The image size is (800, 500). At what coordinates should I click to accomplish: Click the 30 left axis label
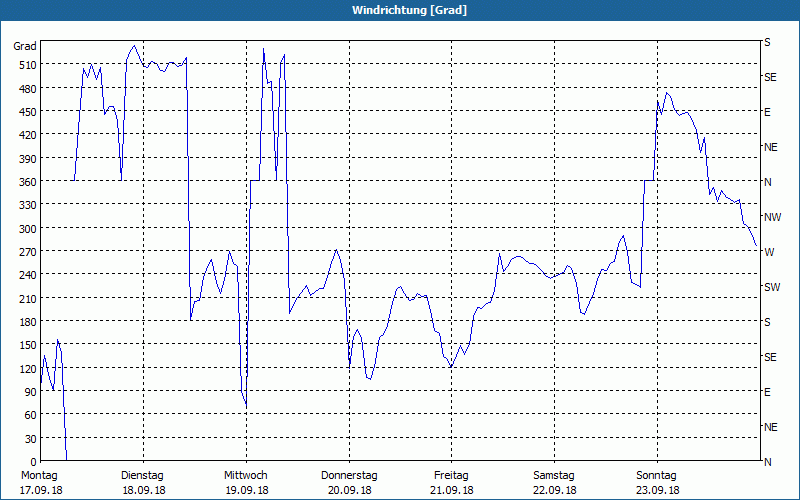click(31, 439)
